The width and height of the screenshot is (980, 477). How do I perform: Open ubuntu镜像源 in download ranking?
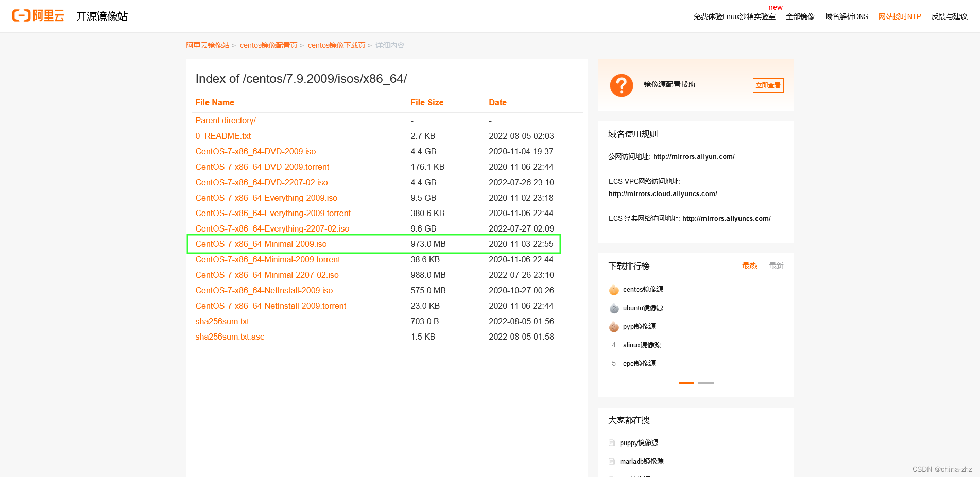click(643, 308)
